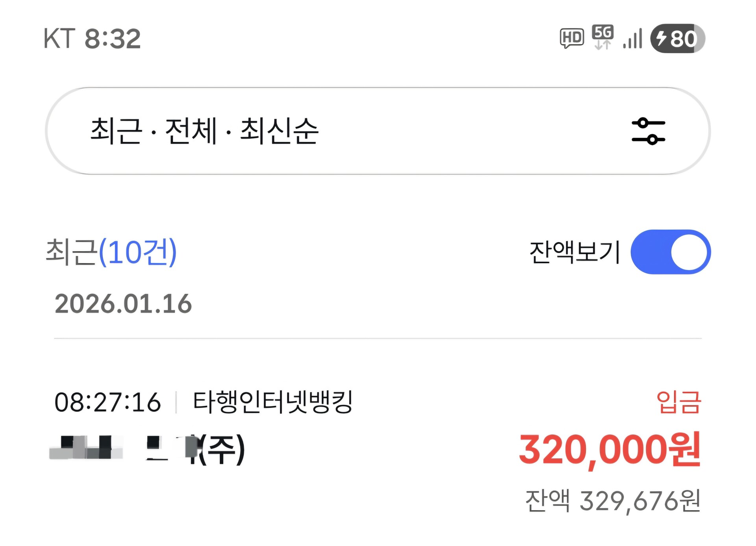Tap 전체 text in the filter bar

coord(191,131)
